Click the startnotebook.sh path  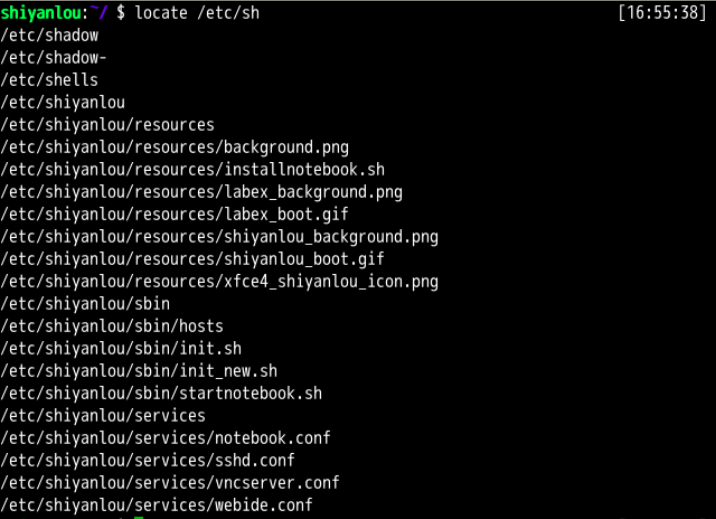tap(161, 393)
